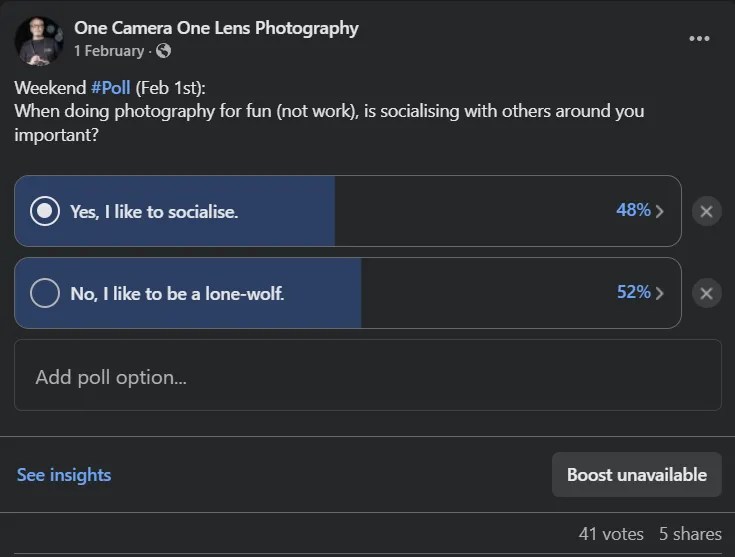
Task: Remove the 'No, I like to be a lone-wolf' option
Action: pyautogui.click(x=706, y=293)
